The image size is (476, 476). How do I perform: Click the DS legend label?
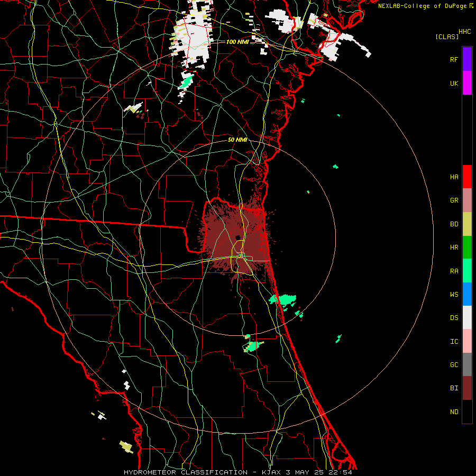454,318
